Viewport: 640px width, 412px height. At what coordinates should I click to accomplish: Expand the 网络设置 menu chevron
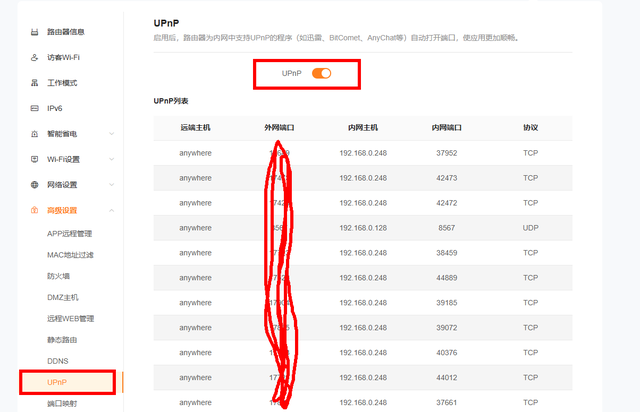[111, 185]
